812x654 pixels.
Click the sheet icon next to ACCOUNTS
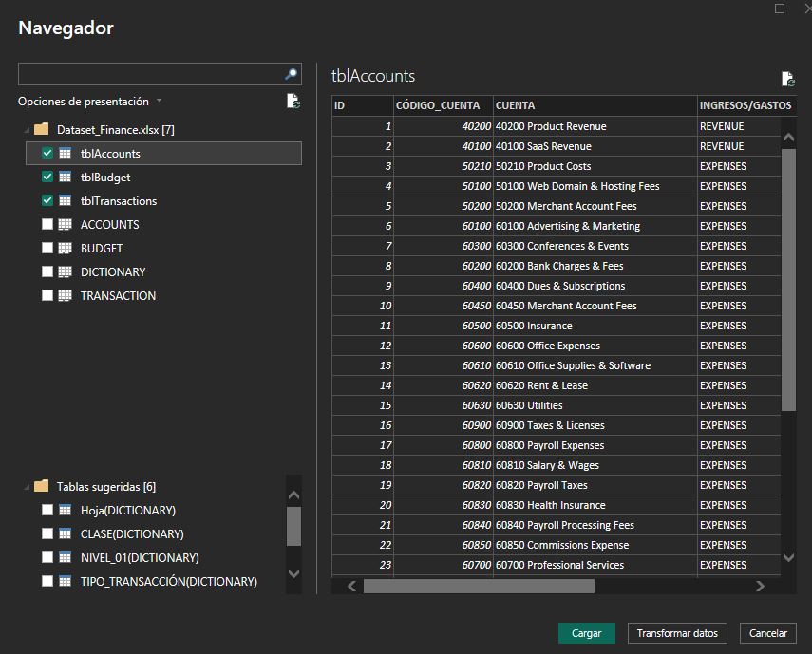coord(66,225)
